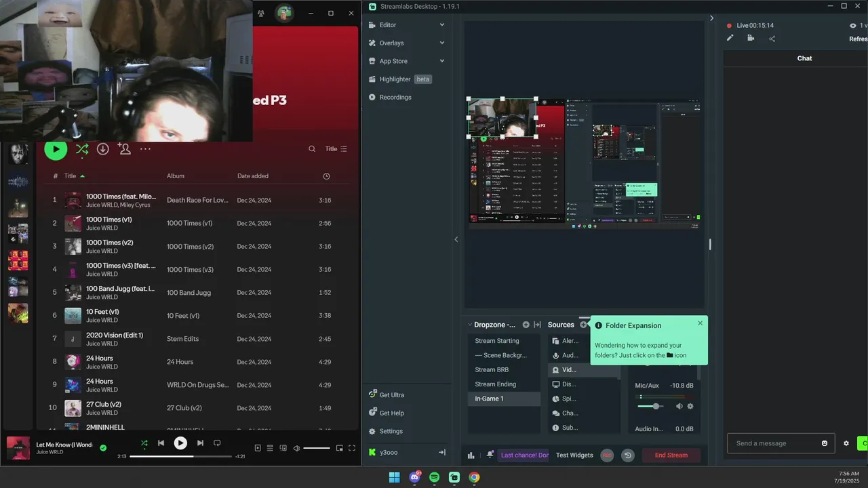Viewport: 868px width, 488px height.
Task: Open Connect to a device icon
Action: [x=283, y=448]
